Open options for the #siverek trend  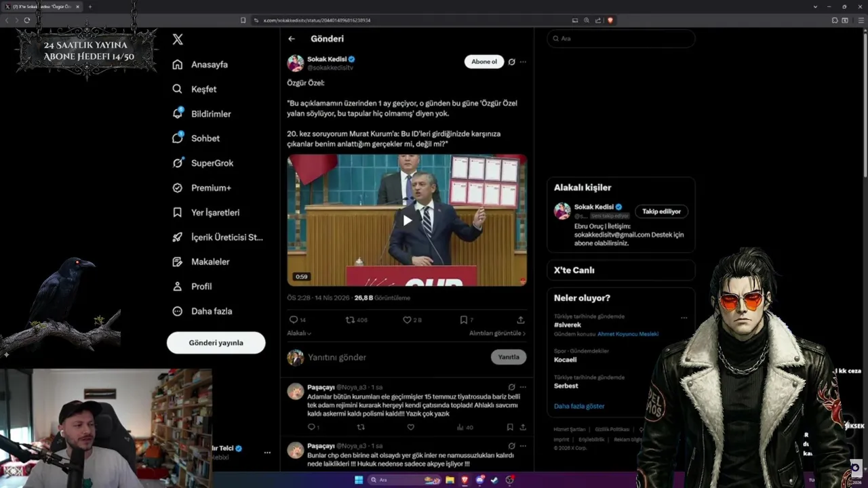pyautogui.click(x=684, y=317)
